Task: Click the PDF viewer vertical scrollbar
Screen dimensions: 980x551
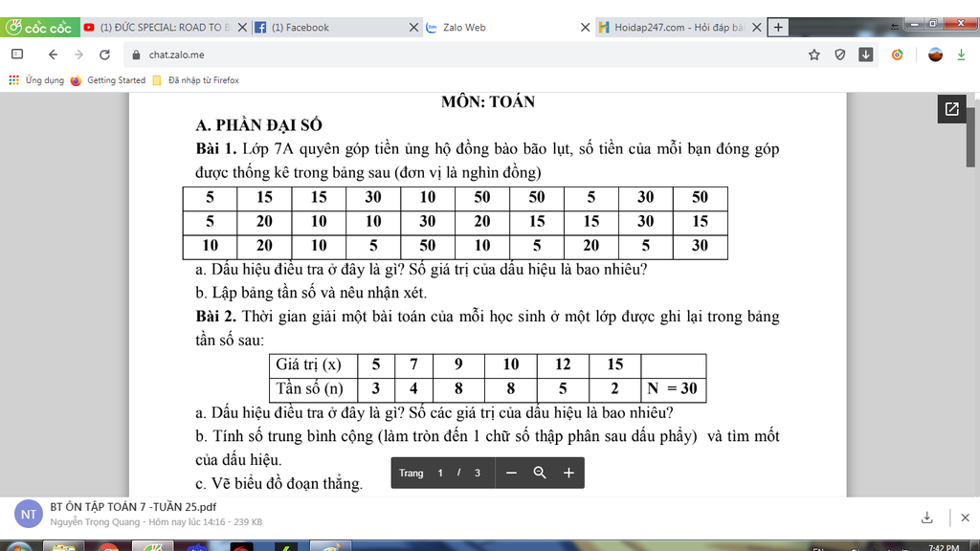Action: pos(970,138)
